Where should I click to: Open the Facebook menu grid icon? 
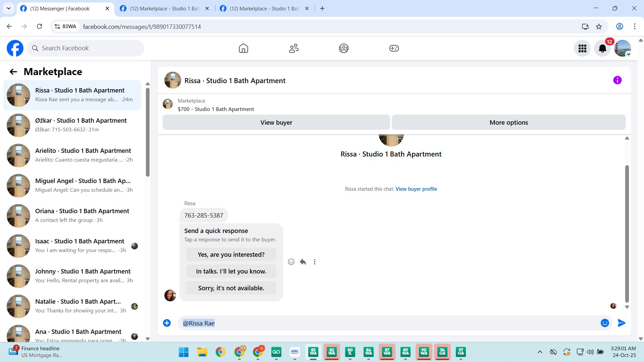(582, 49)
